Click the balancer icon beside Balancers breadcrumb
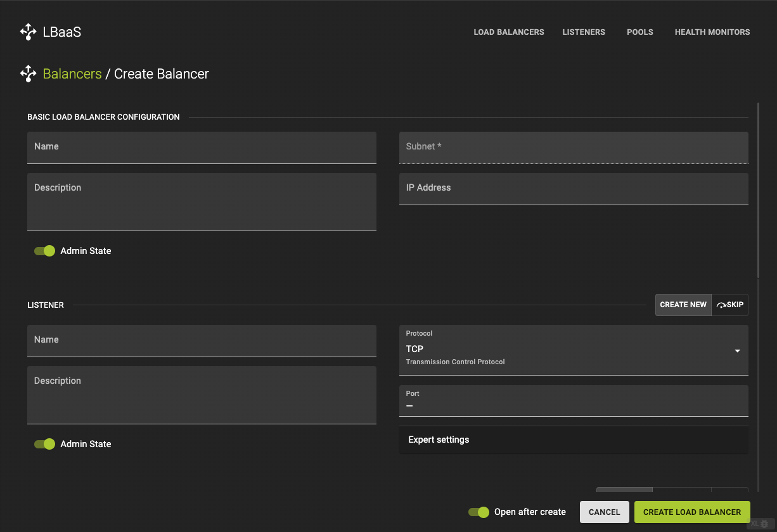 tap(29, 74)
